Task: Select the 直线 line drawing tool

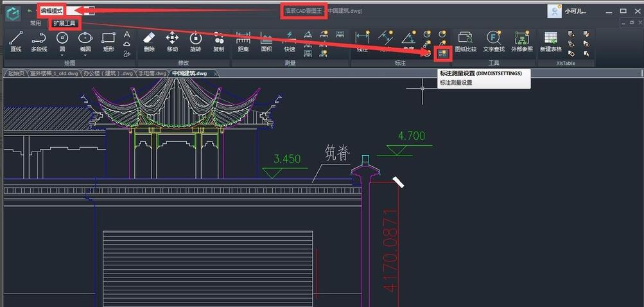Action: (x=16, y=40)
